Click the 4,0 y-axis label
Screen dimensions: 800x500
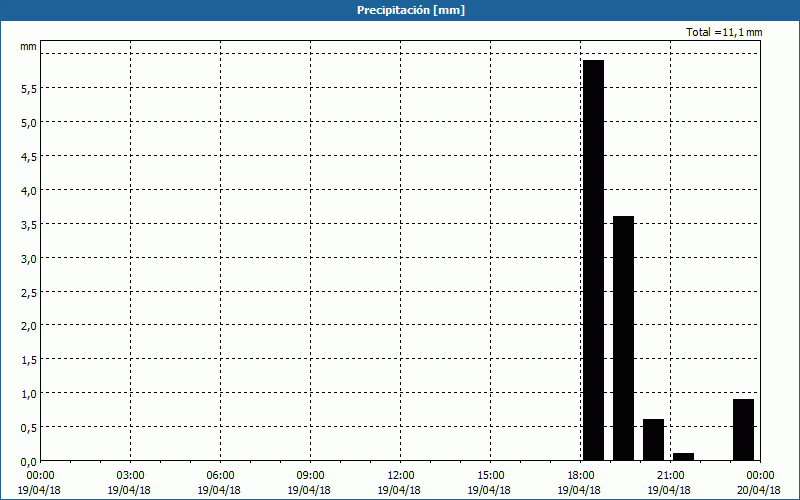pos(29,191)
